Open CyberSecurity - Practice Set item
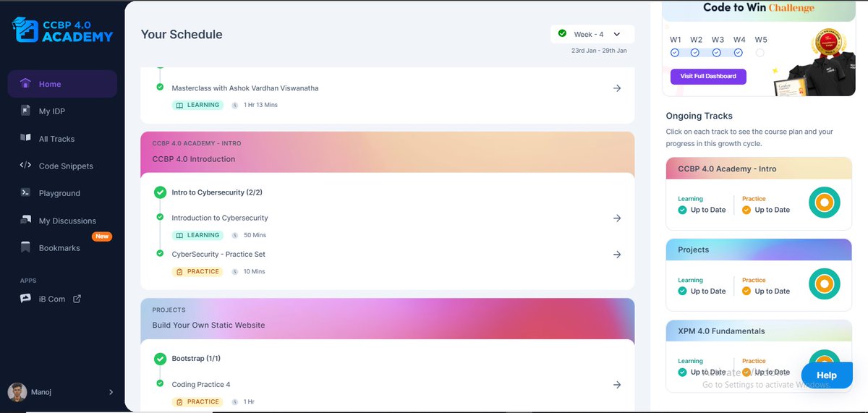The width and height of the screenshot is (868, 413). point(218,254)
